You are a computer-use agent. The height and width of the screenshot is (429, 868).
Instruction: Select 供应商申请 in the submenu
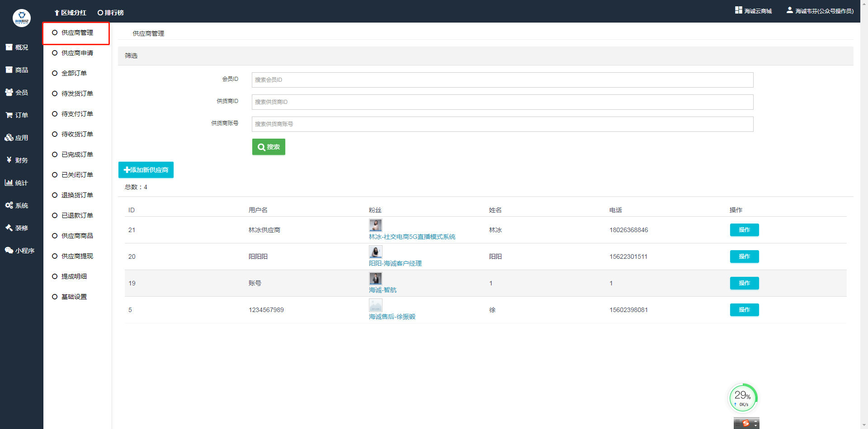point(77,53)
